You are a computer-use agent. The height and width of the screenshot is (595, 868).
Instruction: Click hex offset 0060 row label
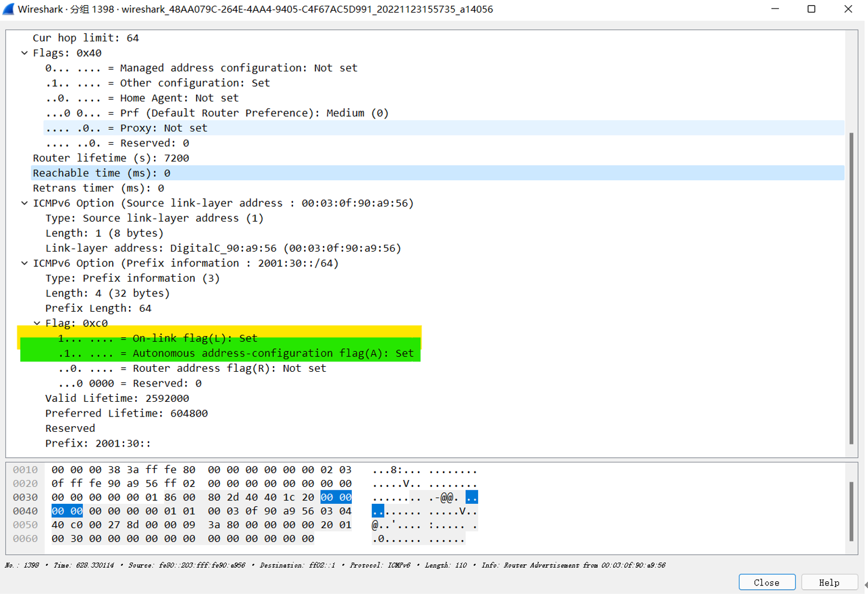pos(25,538)
